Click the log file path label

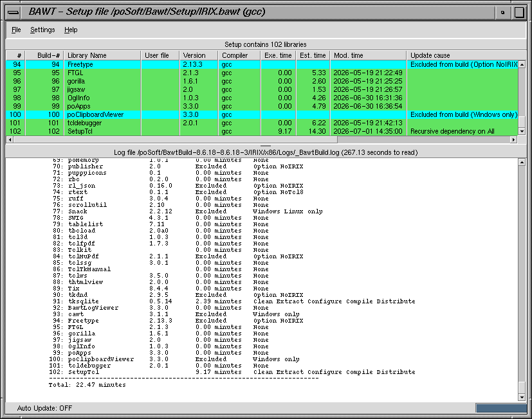click(x=266, y=152)
